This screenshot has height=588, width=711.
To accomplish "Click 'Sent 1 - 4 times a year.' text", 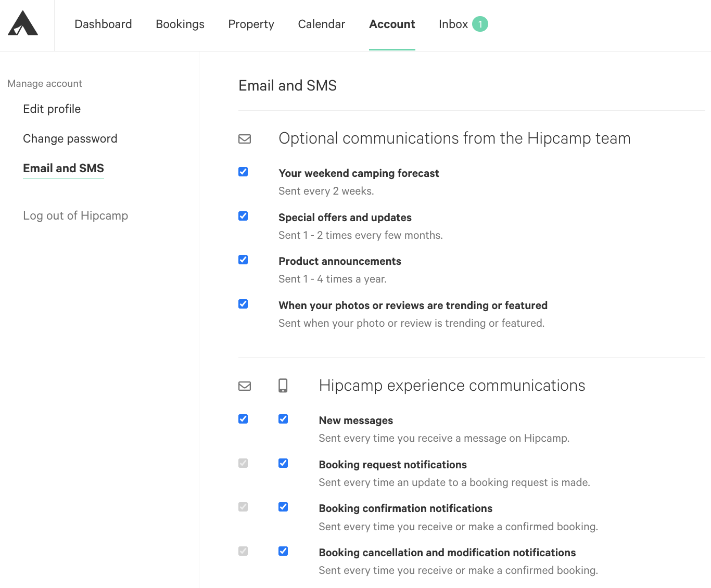I will [x=333, y=279].
